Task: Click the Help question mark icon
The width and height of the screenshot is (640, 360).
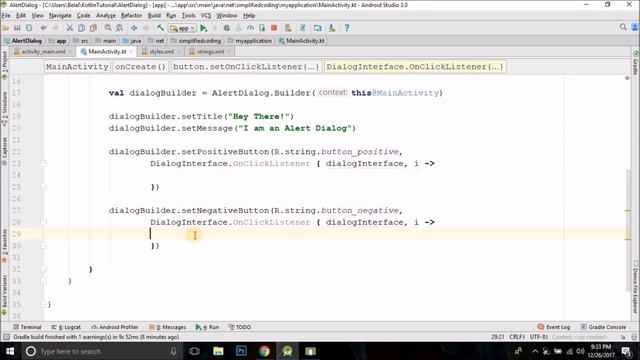Action: coord(347,28)
